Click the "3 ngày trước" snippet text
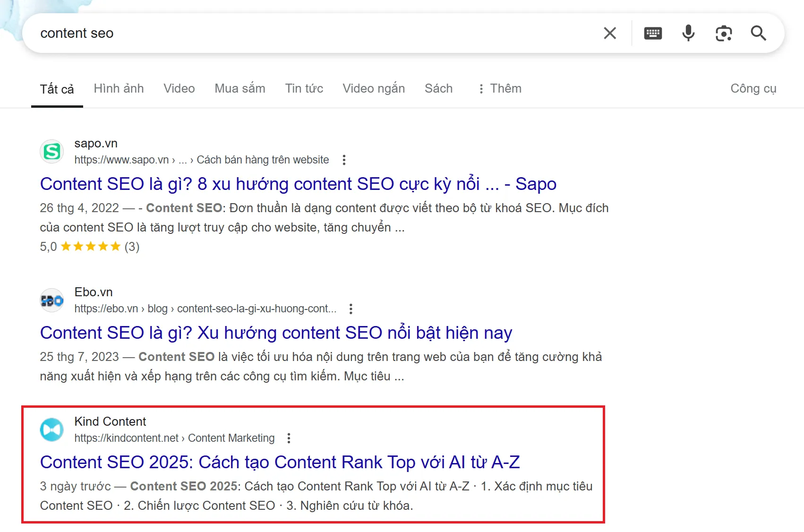804x532 pixels. pyautogui.click(x=76, y=486)
